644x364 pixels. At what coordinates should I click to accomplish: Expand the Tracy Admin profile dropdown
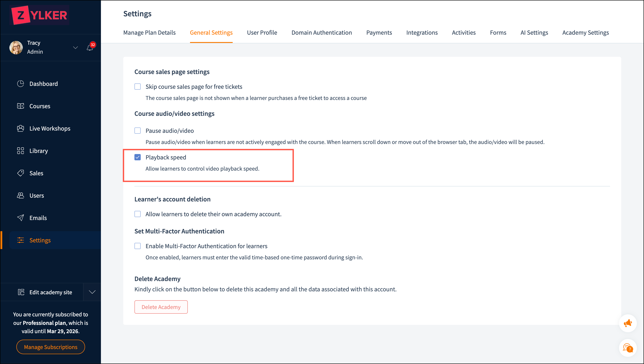75,47
